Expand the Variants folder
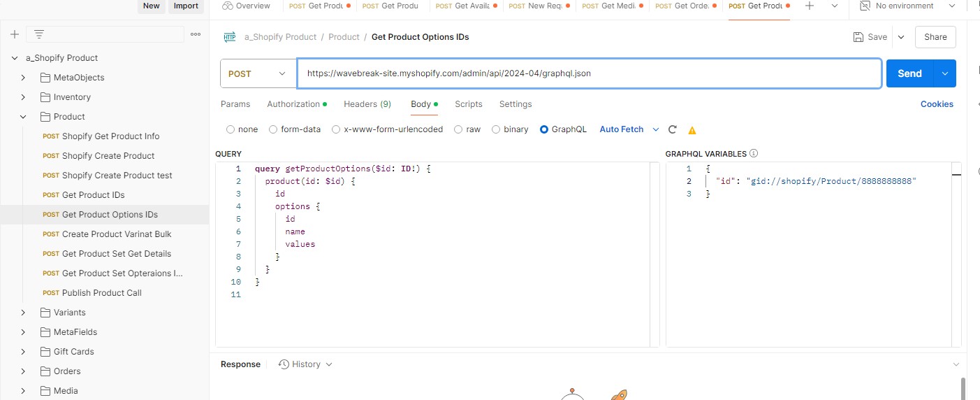Viewport: 980px width, 400px height. coord(23,313)
